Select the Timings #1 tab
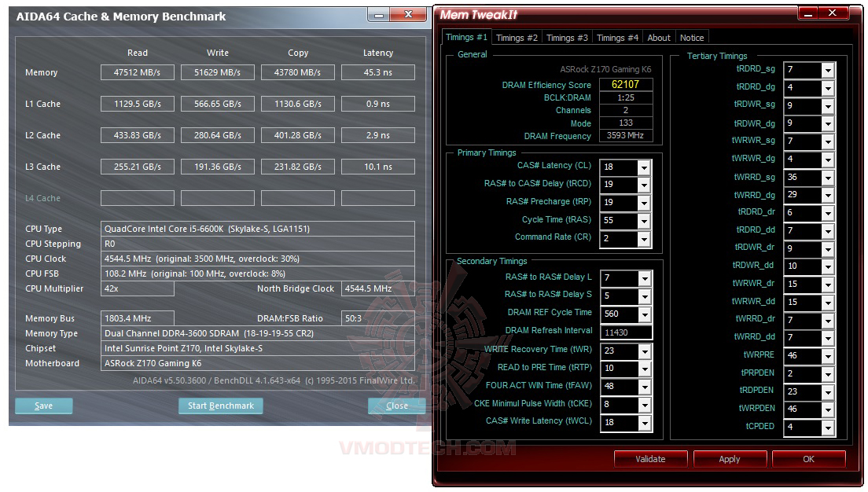Screen dimensions: 868x492 tap(466, 37)
